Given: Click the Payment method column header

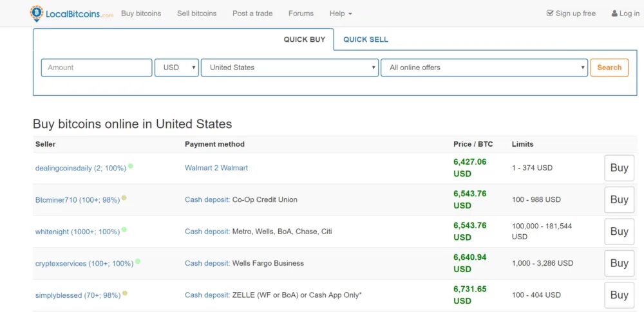Looking at the screenshot, I should pos(214,144).
